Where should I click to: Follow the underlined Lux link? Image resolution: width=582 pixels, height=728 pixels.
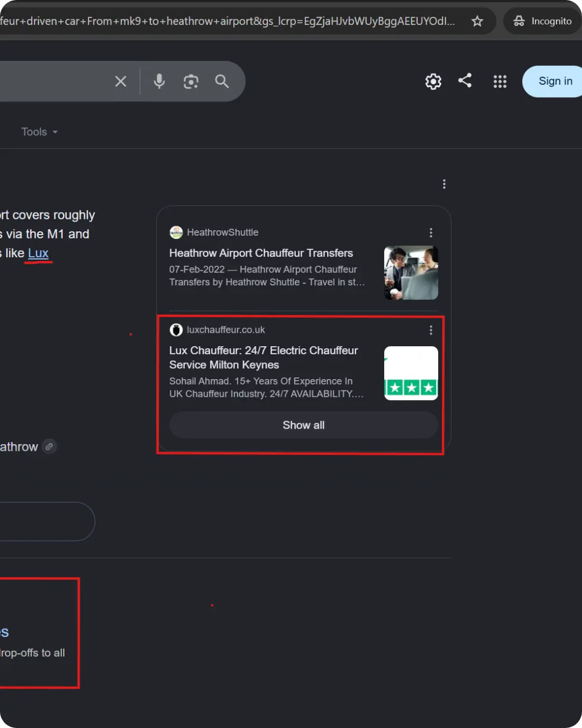(38, 253)
